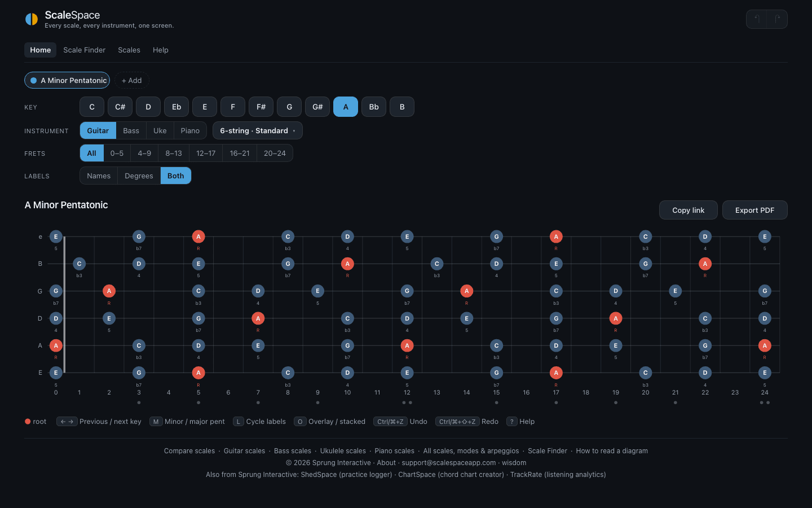Click the A Minor Pentatonic scale chip
Screen dimensions: 812x508
(67, 80)
